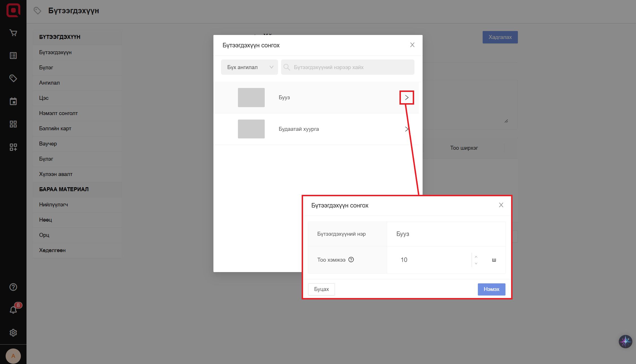
Task: Click the Тоо хэмжээ info tooltip icon
Action: [x=351, y=260]
